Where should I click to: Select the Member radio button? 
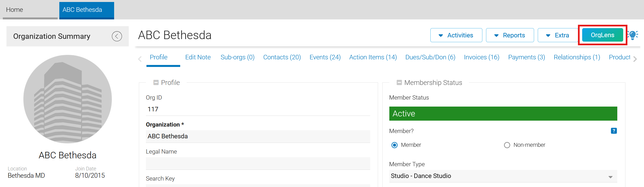[x=395, y=145]
